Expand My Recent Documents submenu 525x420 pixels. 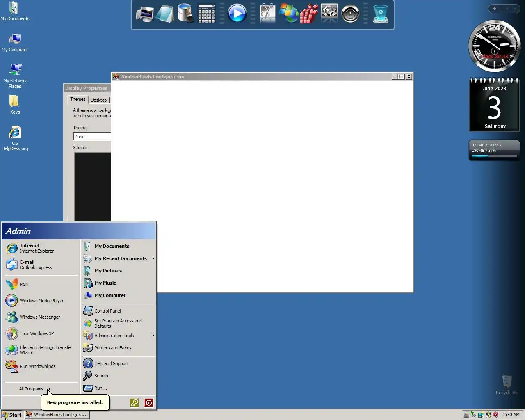click(x=119, y=258)
